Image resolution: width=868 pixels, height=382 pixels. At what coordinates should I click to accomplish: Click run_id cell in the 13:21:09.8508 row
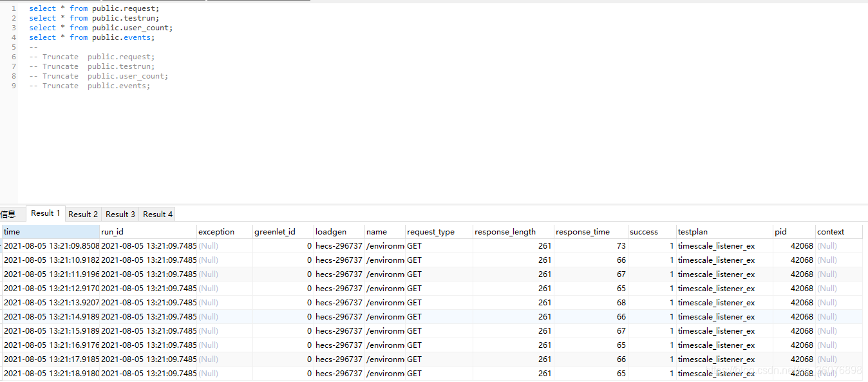coord(148,246)
